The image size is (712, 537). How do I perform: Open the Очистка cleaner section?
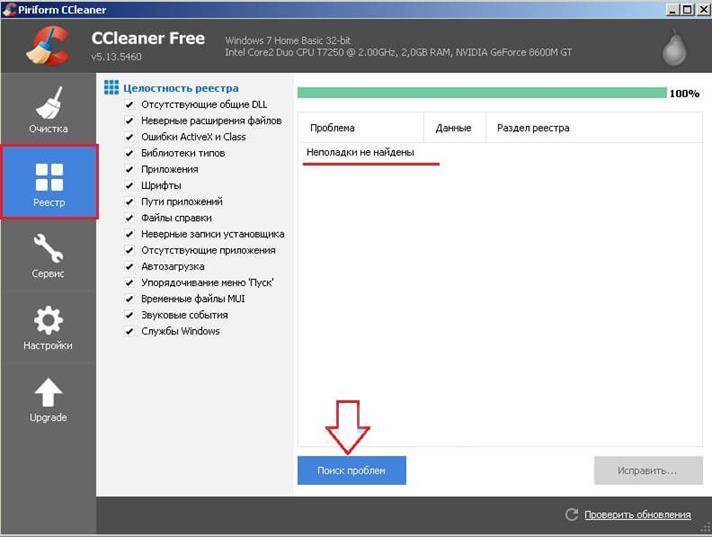click(48, 109)
